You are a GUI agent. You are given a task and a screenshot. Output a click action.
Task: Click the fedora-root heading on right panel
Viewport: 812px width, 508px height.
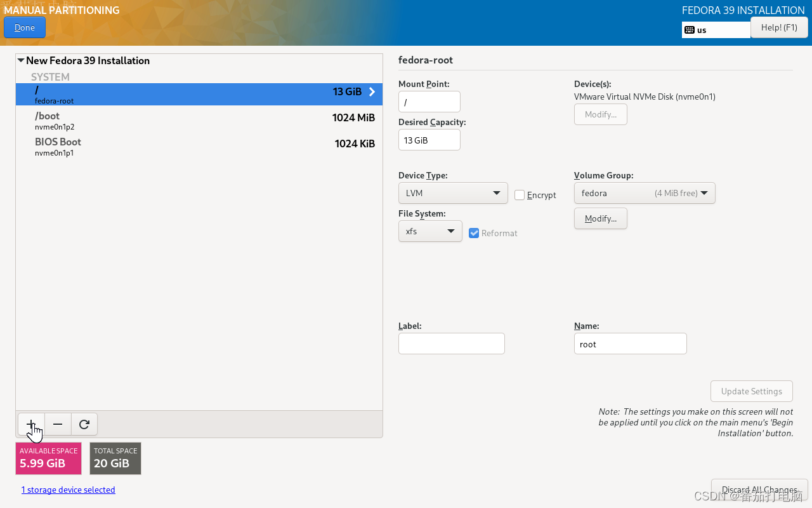pyautogui.click(x=426, y=60)
